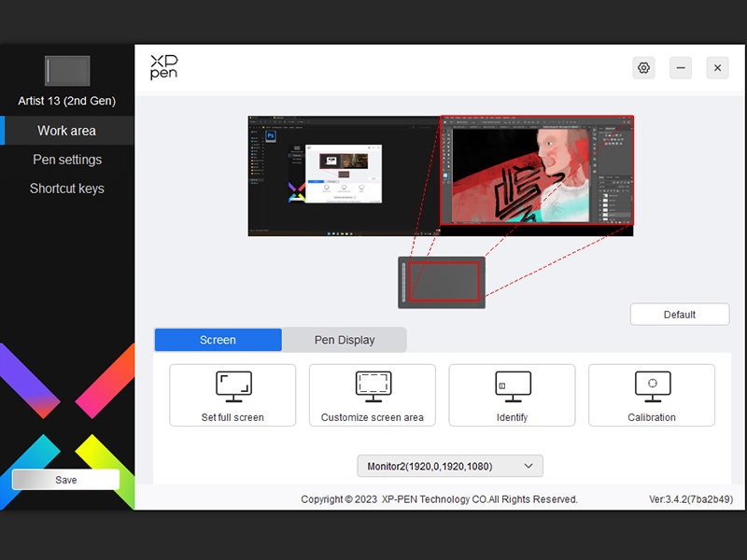Expand the Monitor2 selection dropdown
This screenshot has height=560, width=747.
click(x=450, y=466)
